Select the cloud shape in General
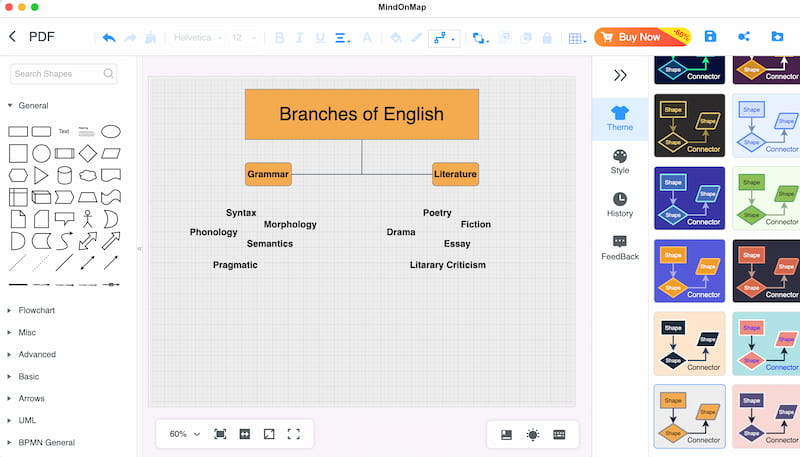 click(88, 175)
